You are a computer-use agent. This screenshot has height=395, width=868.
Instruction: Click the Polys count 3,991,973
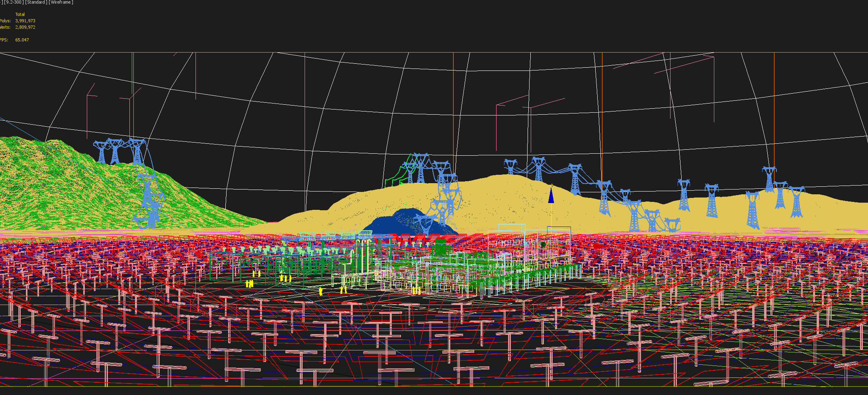(x=25, y=21)
